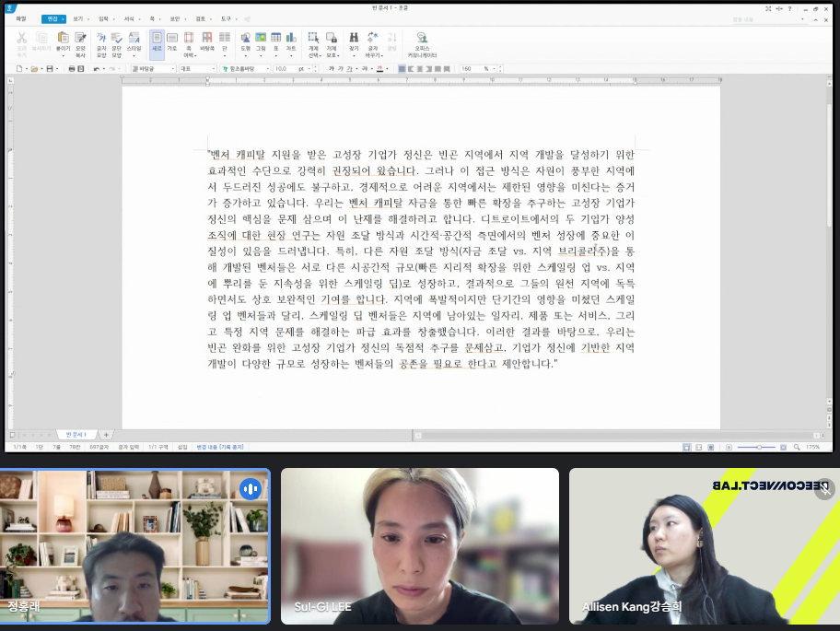Screen dimensions: 840x631
Task: Expand the new document dropdown arrow
Action: click(x=26, y=68)
